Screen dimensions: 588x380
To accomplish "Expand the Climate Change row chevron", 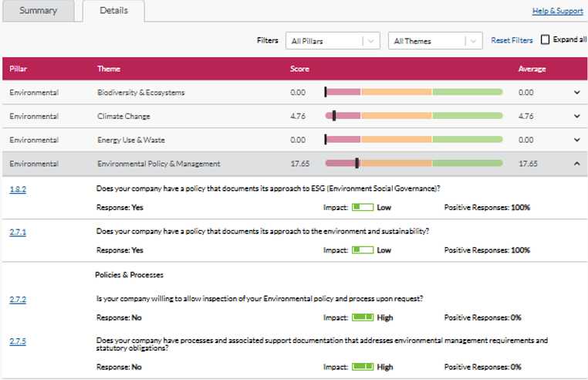I will click(x=576, y=117).
